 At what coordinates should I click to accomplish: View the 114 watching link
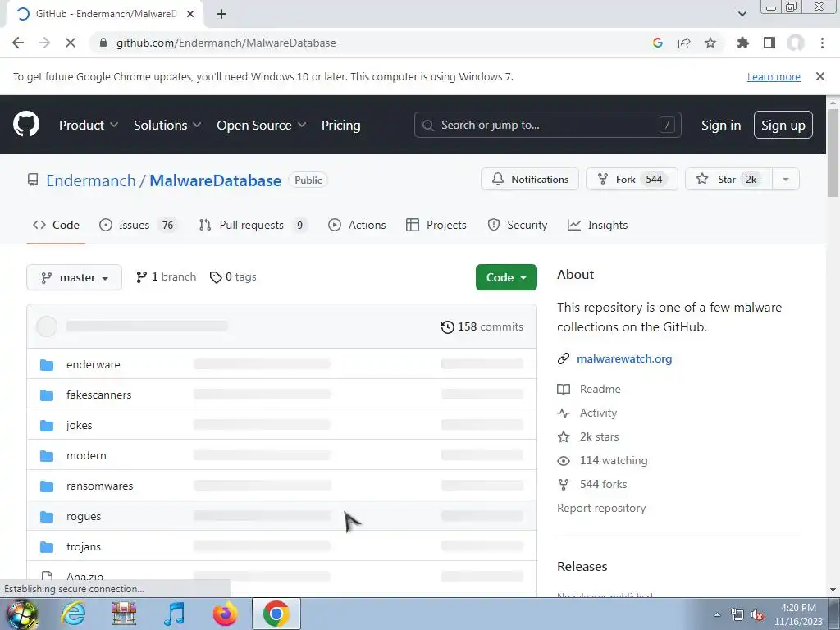(603, 461)
